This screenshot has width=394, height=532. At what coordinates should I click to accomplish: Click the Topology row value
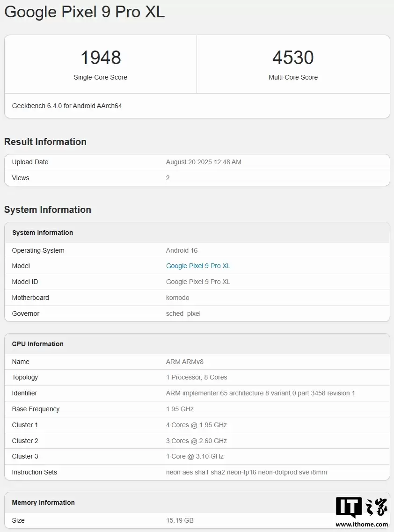tap(197, 377)
